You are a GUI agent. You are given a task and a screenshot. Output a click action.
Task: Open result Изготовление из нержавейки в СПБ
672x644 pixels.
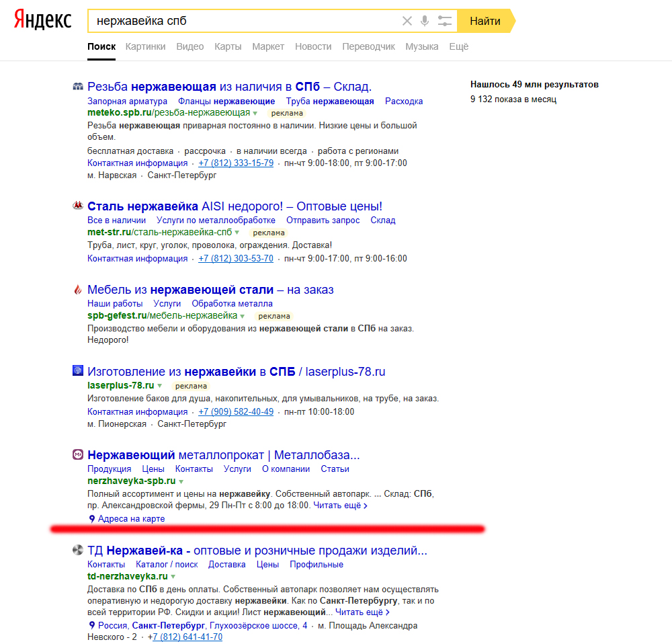click(x=236, y=371)
